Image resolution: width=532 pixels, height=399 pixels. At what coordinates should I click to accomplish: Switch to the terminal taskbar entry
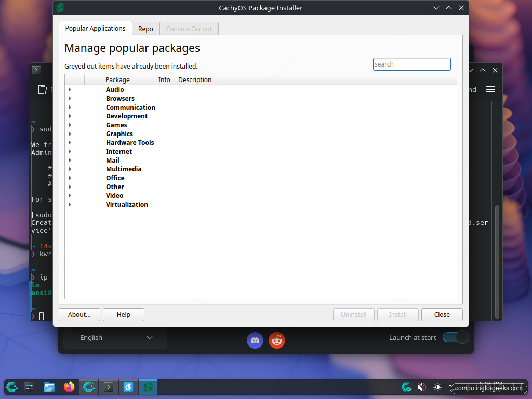click(109, 387)
